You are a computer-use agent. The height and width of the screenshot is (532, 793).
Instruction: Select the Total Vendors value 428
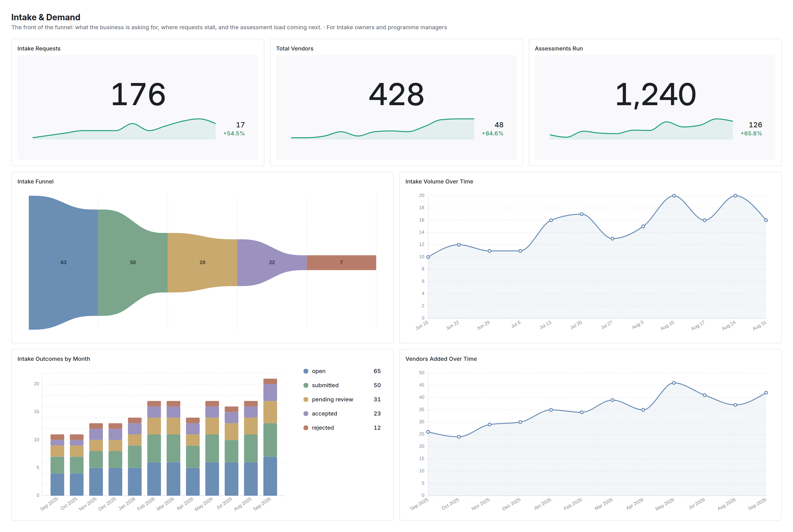396,95
